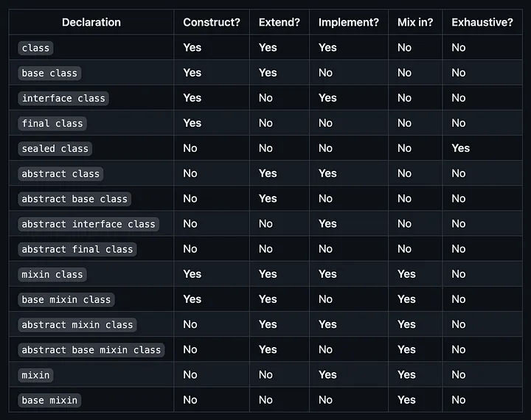This screenshot has height=420, width=531.
Task: Click the Construct? column header
Action: click(212, 22)
